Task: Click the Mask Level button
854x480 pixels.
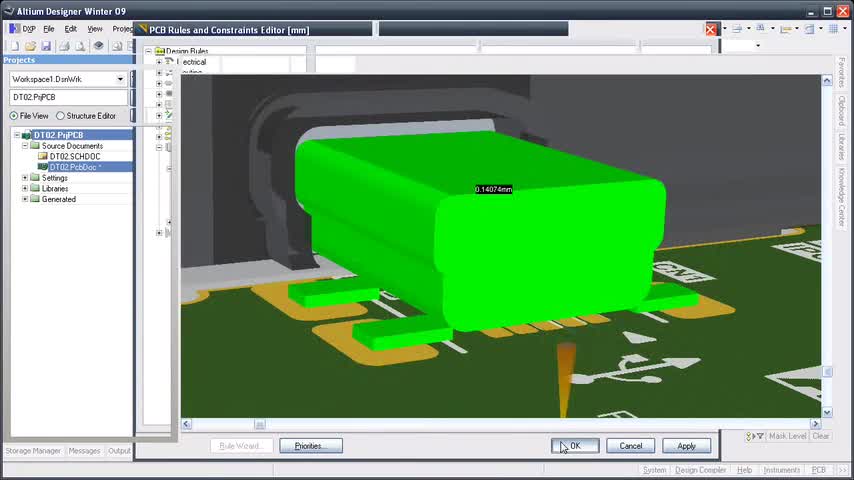Action: pyautogui.click(x=788, y=436)
